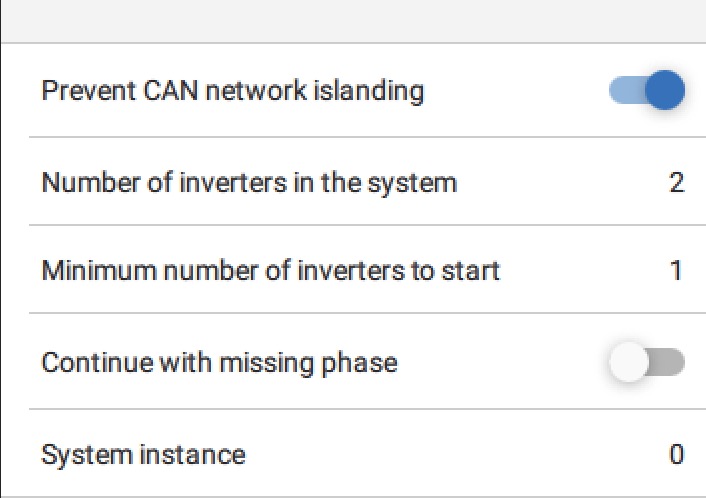Click the blue knob of the islanding switch
This screenshot has width=706, height=498.
pyautogui.click(x=664, y=91)
